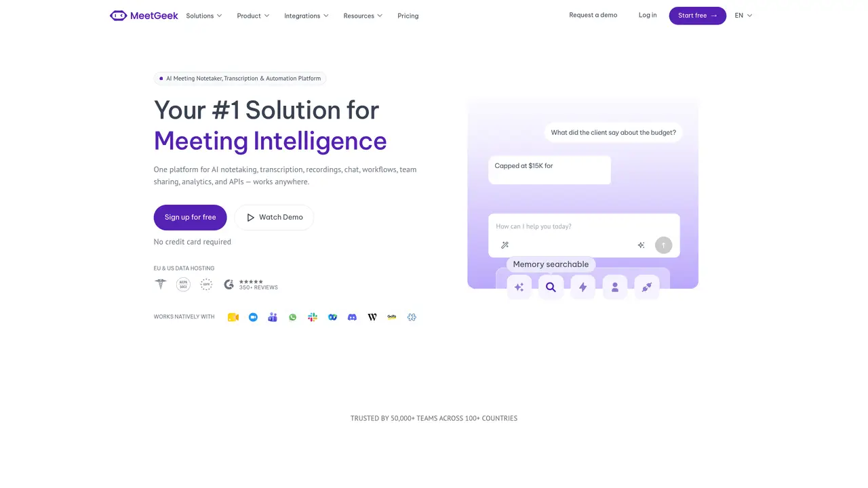The width and height of the screenshot is (868, 488).
Task: Select the sparkles feature tile
Action: [519, 287]
